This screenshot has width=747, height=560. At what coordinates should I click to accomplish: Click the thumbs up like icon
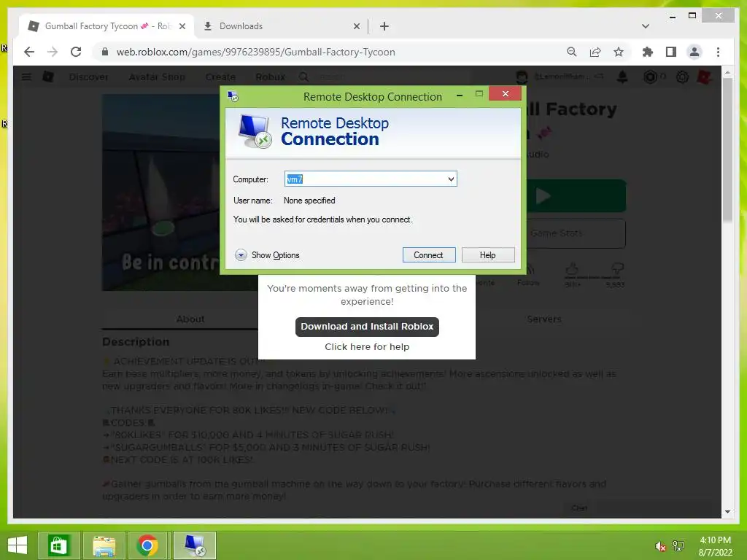(x=572, y=270)
